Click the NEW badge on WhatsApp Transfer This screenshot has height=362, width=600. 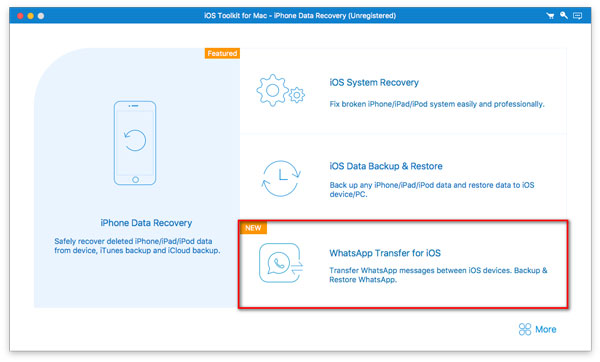(x=253, y=228)
